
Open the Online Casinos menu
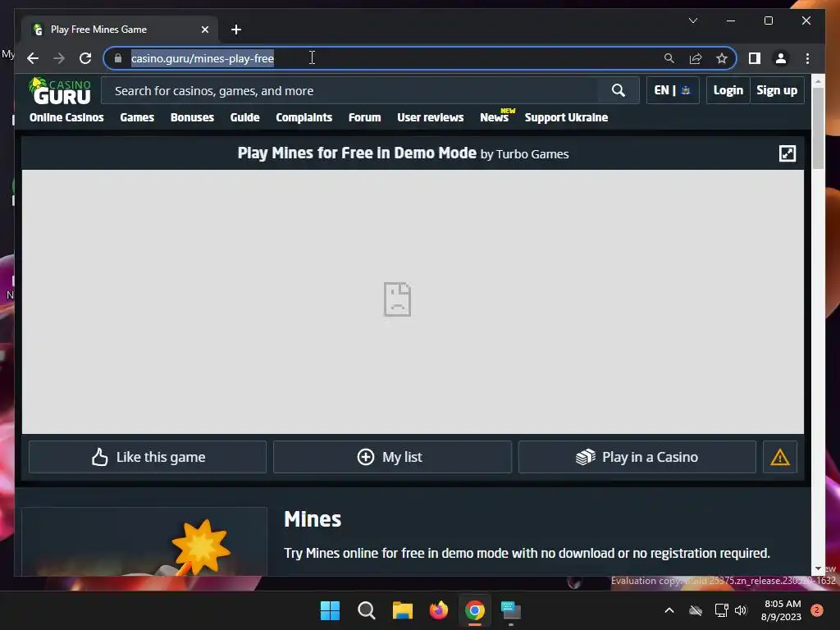[66, 117]
